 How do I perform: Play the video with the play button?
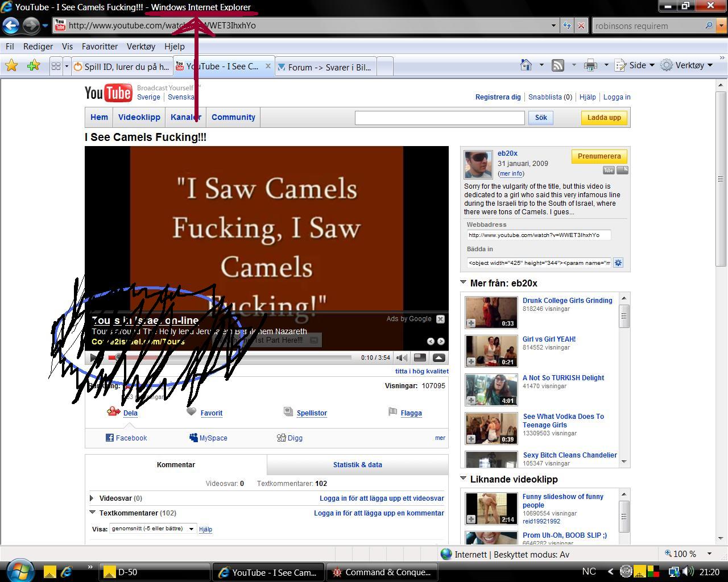tap(94, 357)
